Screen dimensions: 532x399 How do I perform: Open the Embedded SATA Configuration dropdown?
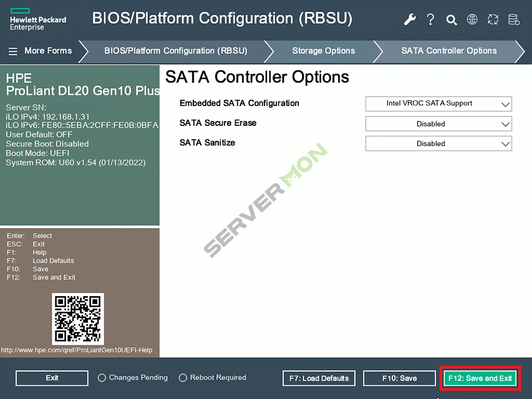[x=438, y=104]
